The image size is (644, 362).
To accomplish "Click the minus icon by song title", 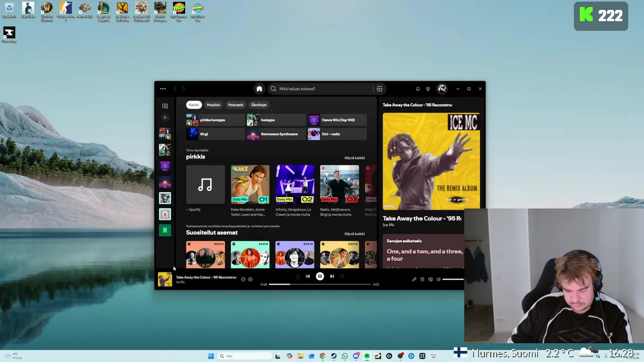I will (243, 279).
